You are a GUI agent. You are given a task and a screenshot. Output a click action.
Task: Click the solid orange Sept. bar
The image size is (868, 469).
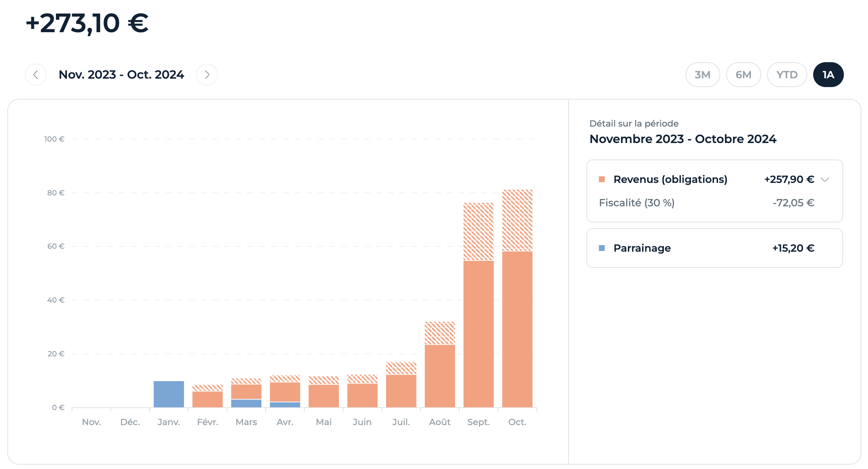[x=479, y=334]
